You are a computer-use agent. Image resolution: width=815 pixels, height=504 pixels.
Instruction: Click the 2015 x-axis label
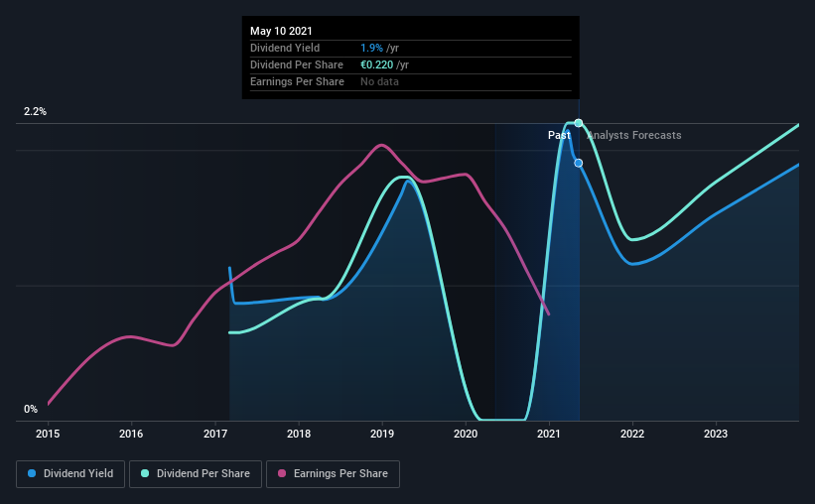pyautogui.click(x=48, y=434)
